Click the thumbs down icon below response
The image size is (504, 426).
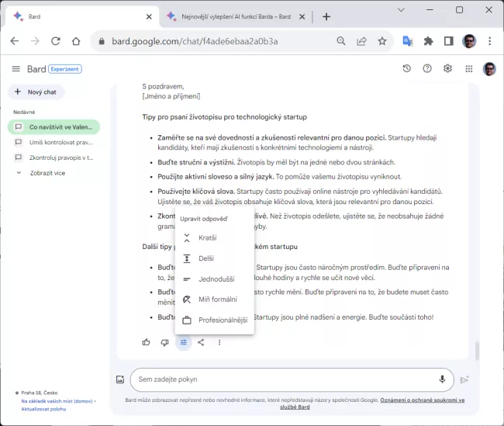click(x=164, y=342)
